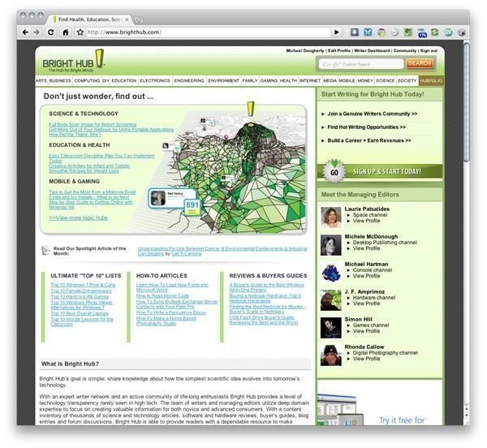Click the 891 score badge on the map
This screenshot has height=448, width=487.
coord(192,207)
